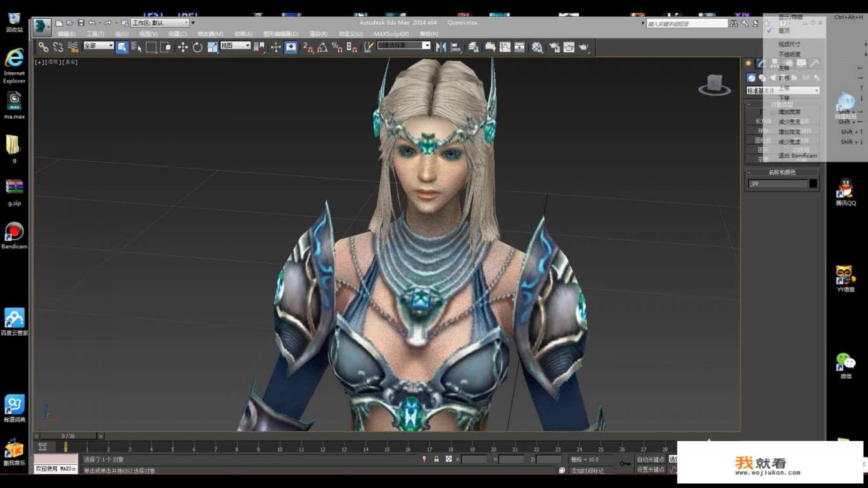Click the Use Pivot Point Center icon

(259, 46)
